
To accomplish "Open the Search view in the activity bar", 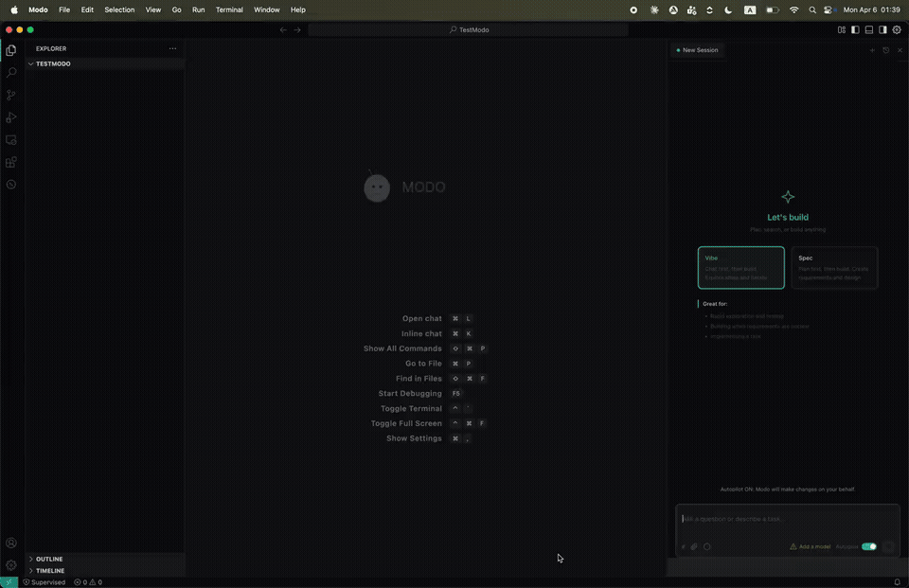I will (x=11, y=72).
